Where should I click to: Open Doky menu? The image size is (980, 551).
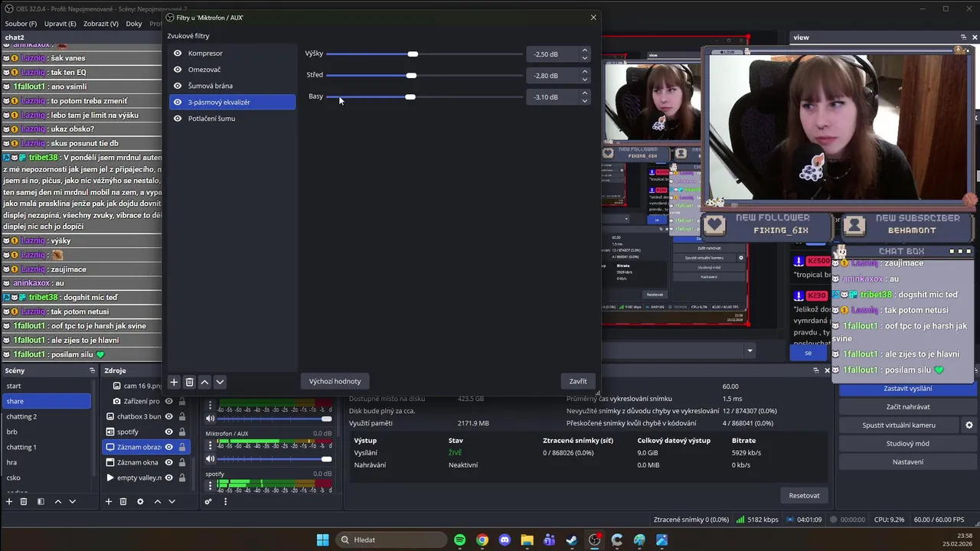pos(134,24)
